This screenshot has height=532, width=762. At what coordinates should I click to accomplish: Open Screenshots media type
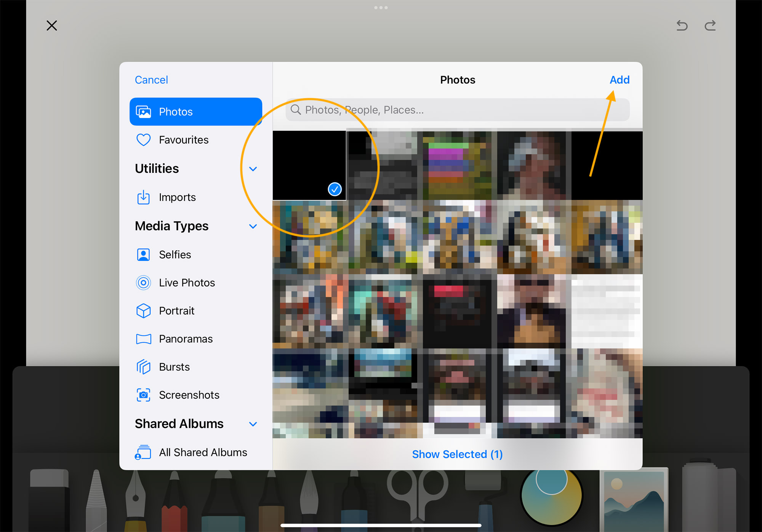point(196,395)
